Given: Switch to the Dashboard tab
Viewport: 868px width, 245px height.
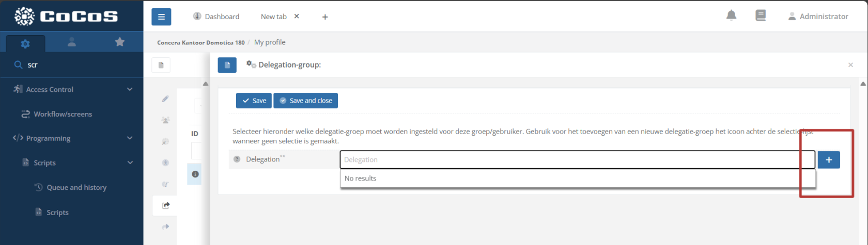Looking at the screenshot, I should [x=216, y=17].
